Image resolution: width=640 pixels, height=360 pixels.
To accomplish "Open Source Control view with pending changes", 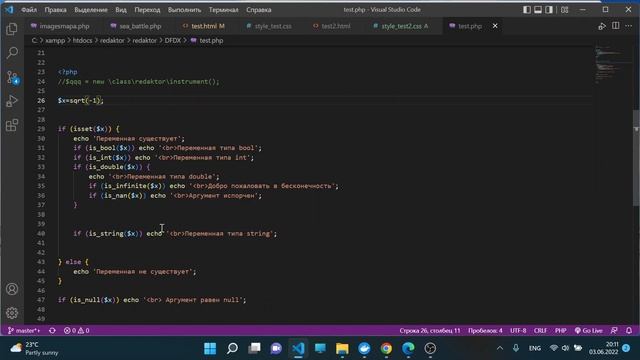I will [x=12, y=77].
